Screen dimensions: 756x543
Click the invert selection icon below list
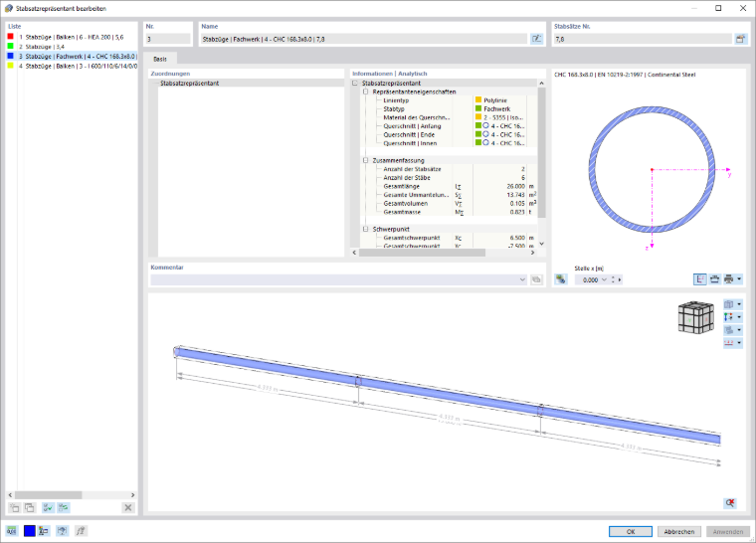(x=63, y=507)
